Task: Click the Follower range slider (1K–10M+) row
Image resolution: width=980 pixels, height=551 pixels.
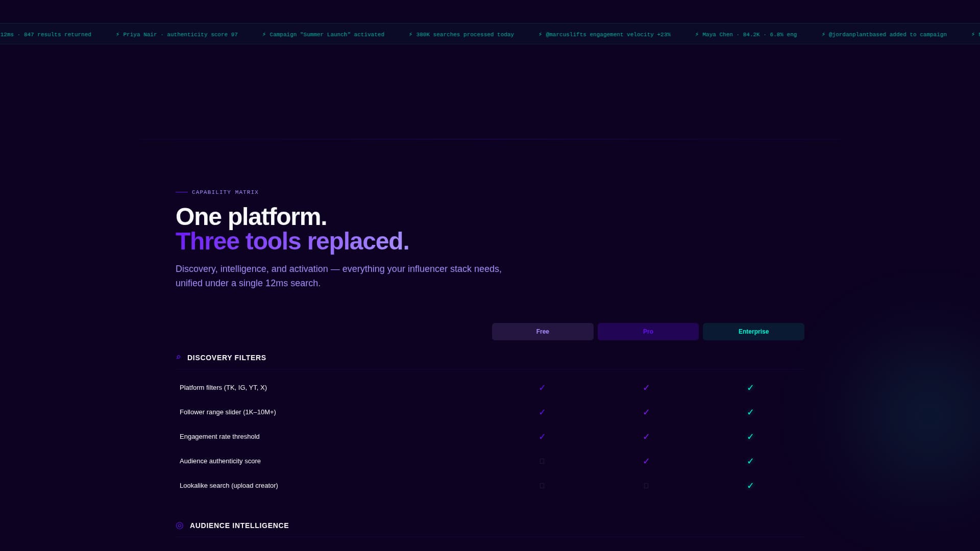Action: (228, 412)
